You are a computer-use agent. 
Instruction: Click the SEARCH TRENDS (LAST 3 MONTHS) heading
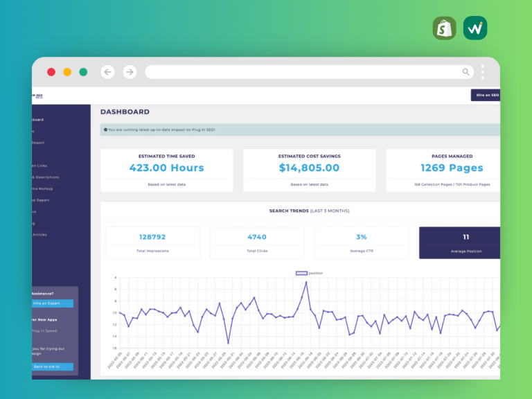pyautogui.click(x=309, y=211)
